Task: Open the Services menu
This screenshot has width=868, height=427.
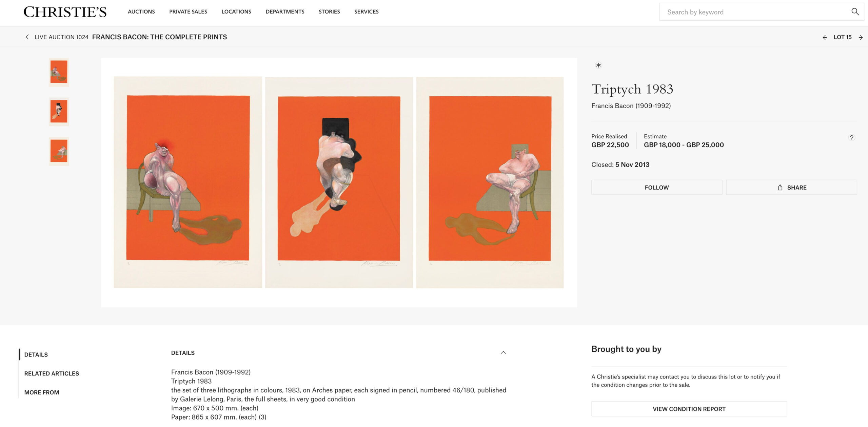Action: tap(366, 12)
